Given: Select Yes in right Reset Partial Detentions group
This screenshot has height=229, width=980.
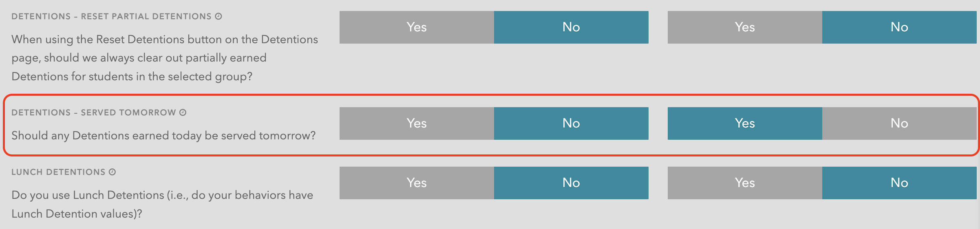Looking at the screenshot, I should point(745,27).
